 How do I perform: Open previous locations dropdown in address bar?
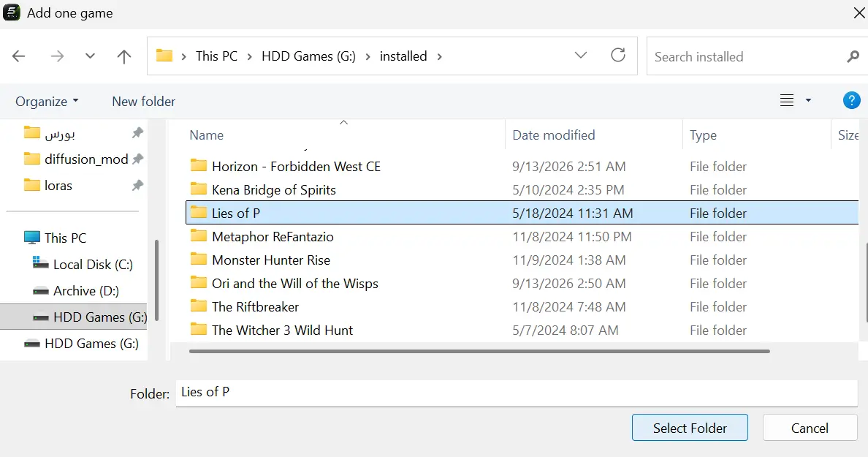click(x=581, y=56)
